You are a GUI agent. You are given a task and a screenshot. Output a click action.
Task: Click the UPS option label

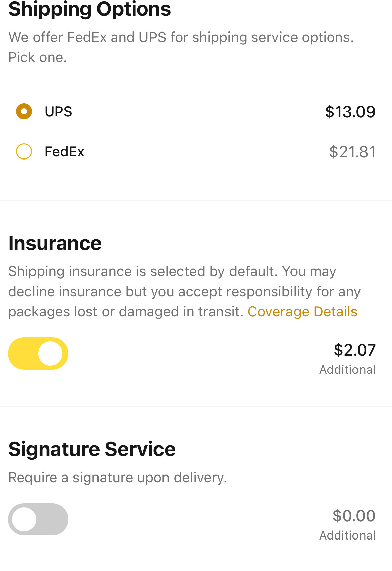(x=58, y=112)
